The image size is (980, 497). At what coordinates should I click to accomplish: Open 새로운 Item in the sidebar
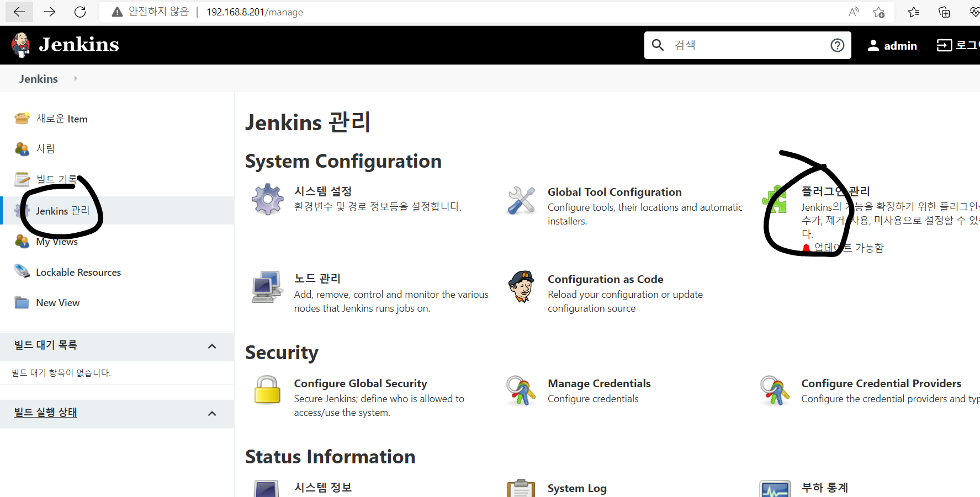click(62, 119)
